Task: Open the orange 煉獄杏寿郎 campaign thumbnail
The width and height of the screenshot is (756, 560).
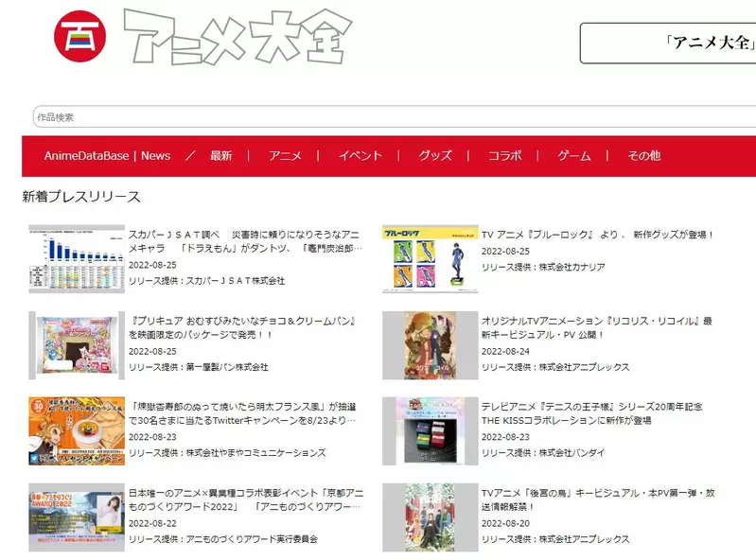Action: 77,430
